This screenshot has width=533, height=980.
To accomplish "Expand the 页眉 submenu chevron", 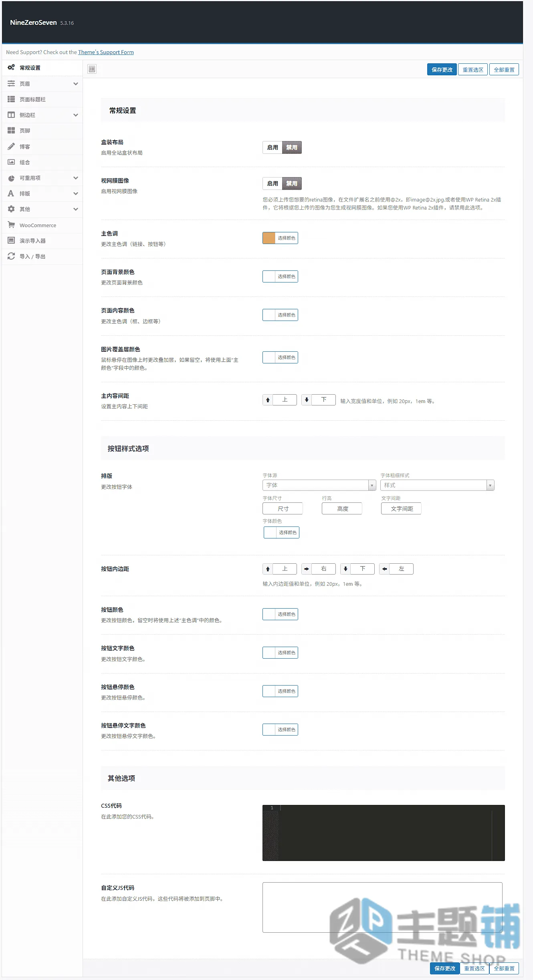I will 75,84.
